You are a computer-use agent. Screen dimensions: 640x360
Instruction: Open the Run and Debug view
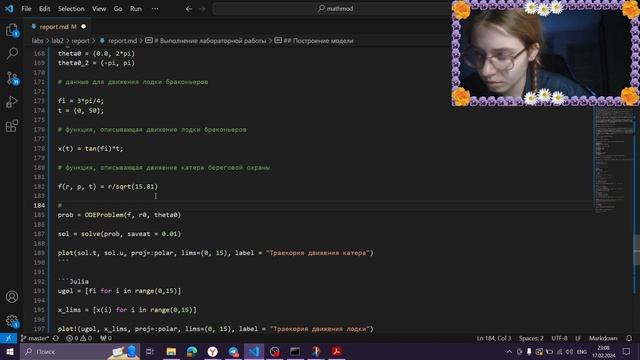click(12, 102)
